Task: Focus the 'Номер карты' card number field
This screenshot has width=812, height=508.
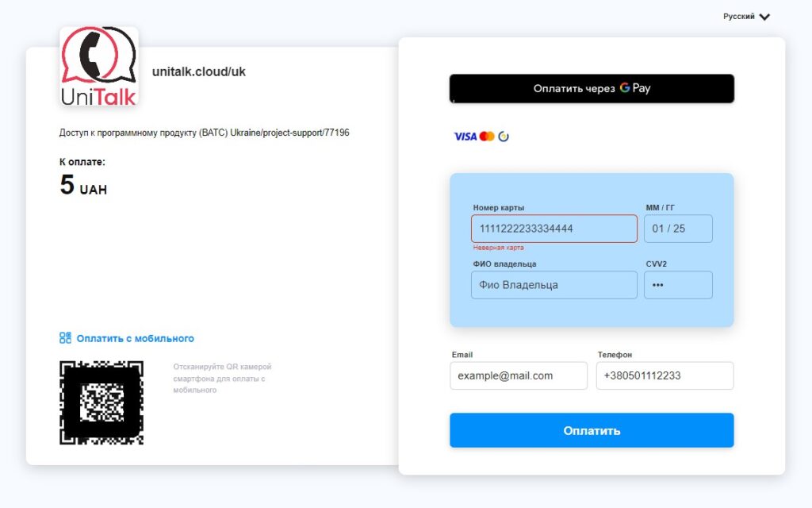Action: click(553, 229)
